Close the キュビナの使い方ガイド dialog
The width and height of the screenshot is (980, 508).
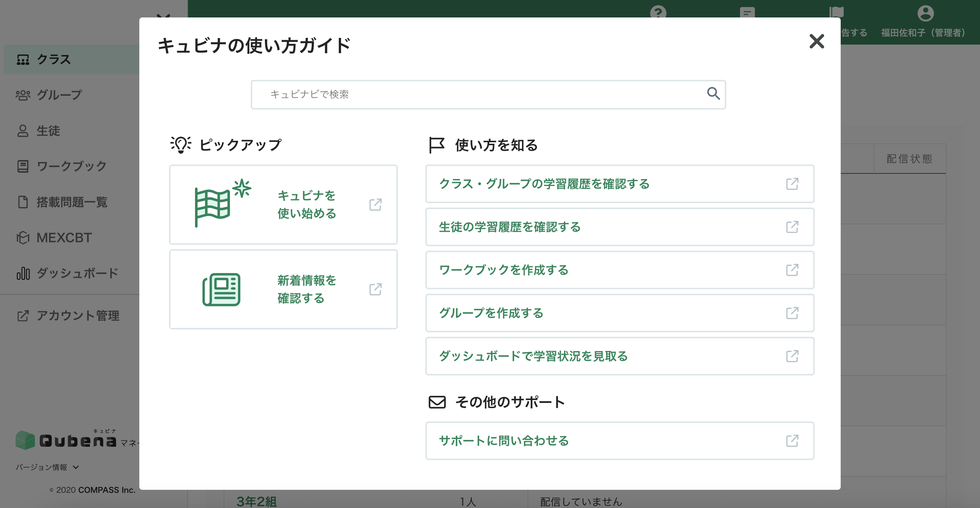[817, 41]
